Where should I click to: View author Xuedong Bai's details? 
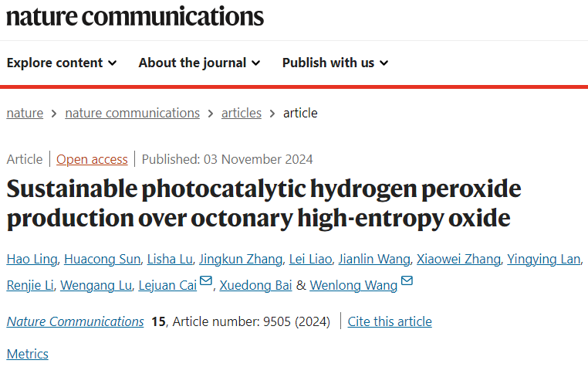pos(255,285)
